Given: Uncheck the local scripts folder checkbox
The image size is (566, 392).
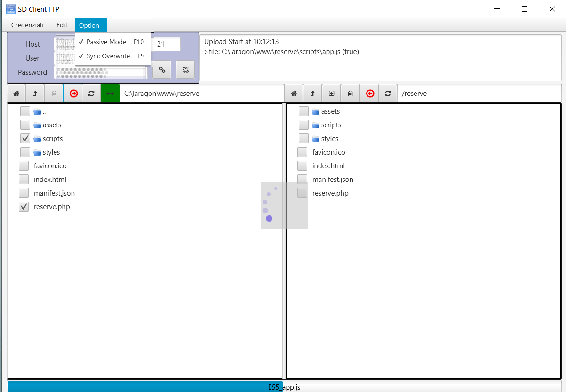Looking at the screenshot, I should (25, 139).
